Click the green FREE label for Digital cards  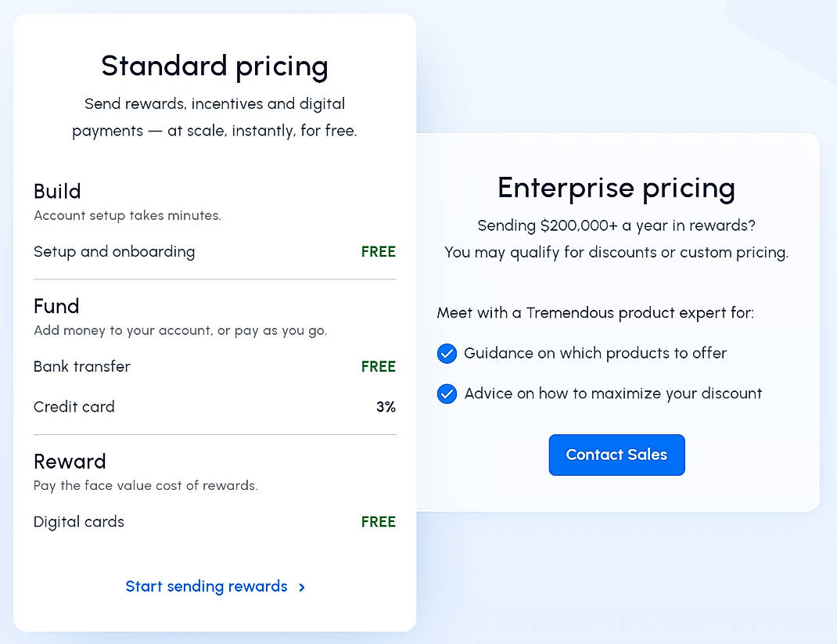378,521
